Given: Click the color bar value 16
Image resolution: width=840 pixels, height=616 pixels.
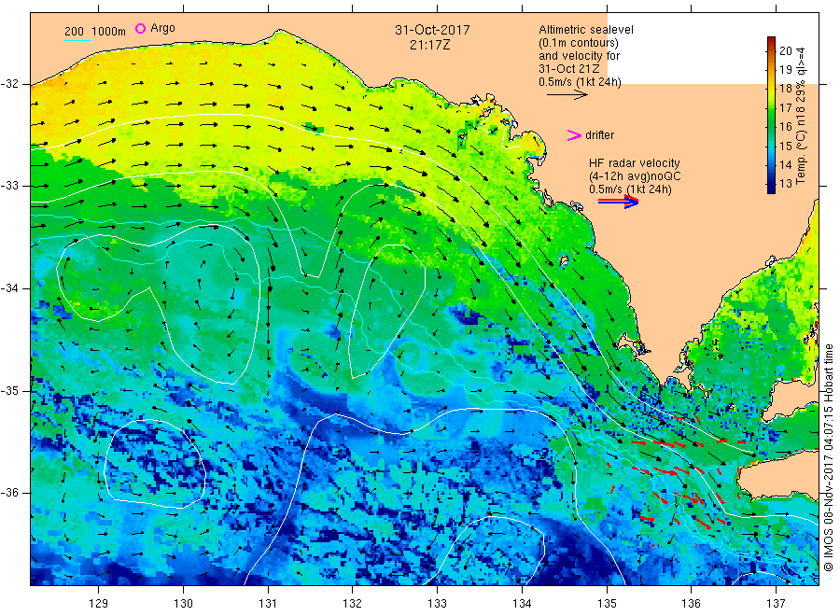Looking at the screenshot, I should (x=785, y=127).
